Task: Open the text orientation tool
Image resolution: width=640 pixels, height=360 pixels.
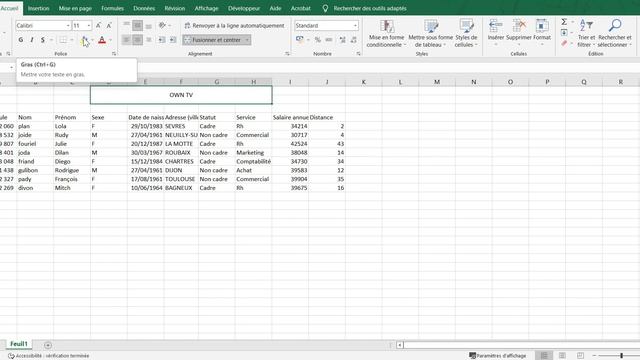Action: [162, 25]
